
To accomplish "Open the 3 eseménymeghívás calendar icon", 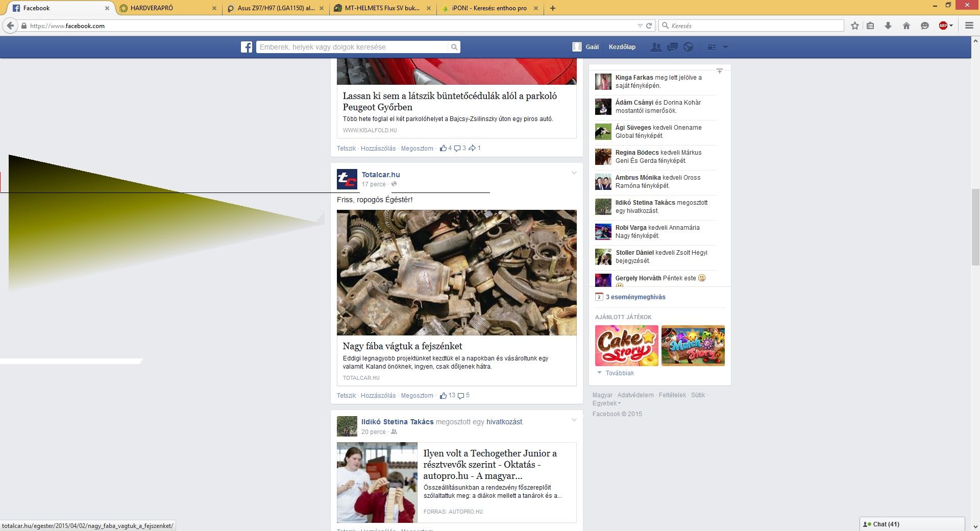I will [x=599, y=297].
